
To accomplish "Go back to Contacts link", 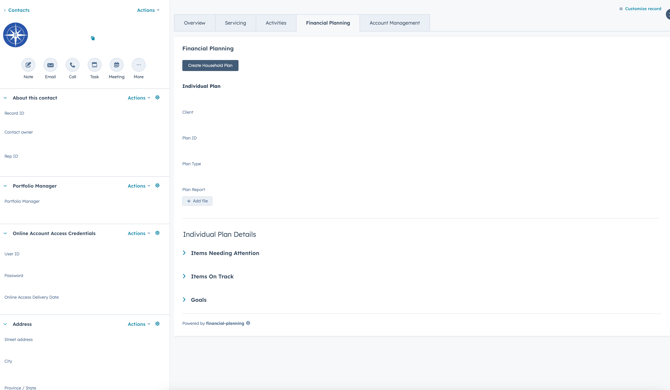I will [x=17, y=10].
